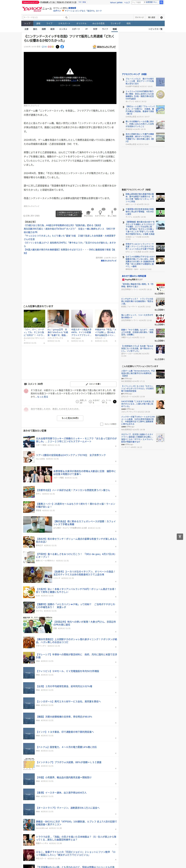Click the ヘルプ link in header
Image resolution: width=186 pixels, height=868 pixels.
click(x=127, y=2)
